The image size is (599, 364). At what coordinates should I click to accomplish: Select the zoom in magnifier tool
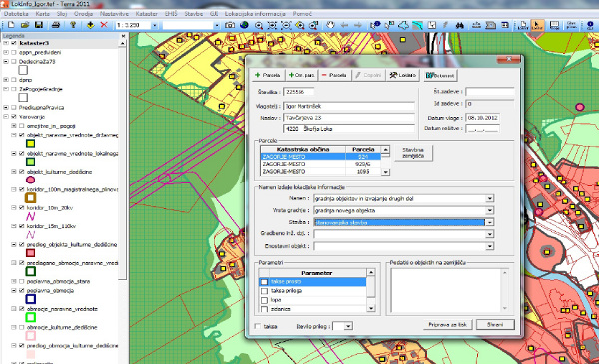(259, 25)
